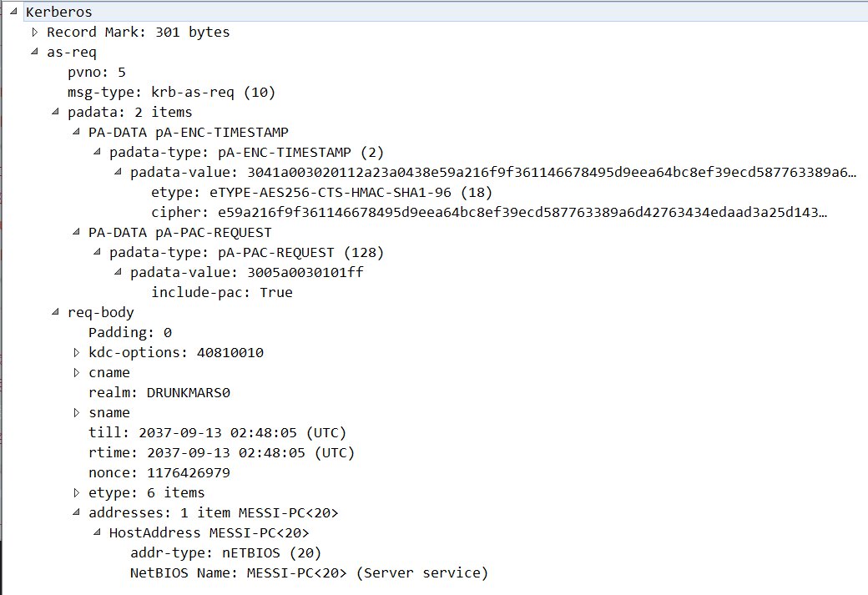Viewport: 868px width, 595px height.
Task: Expand the kdc-options: 40810010 node
Action: pyautogui.click(x=77, y=352)
